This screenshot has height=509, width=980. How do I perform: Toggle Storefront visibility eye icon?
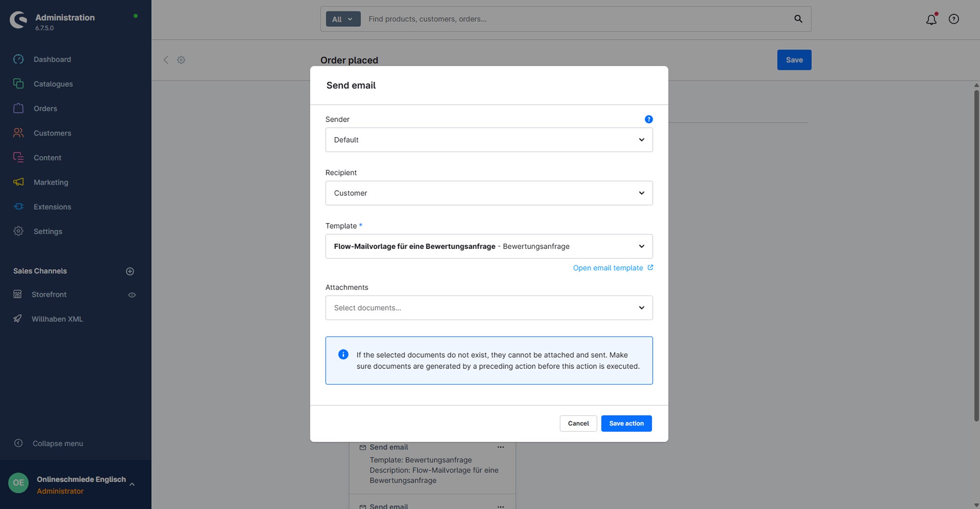pyautogui.click(x=132, y=295)
